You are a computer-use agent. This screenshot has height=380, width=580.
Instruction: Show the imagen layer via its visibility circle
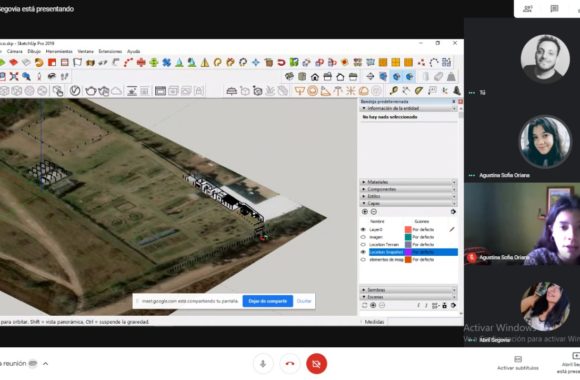click(363, 237)
